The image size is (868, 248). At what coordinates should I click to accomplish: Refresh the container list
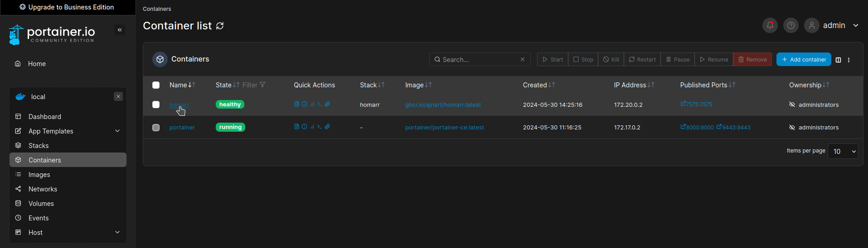point(220,26)
